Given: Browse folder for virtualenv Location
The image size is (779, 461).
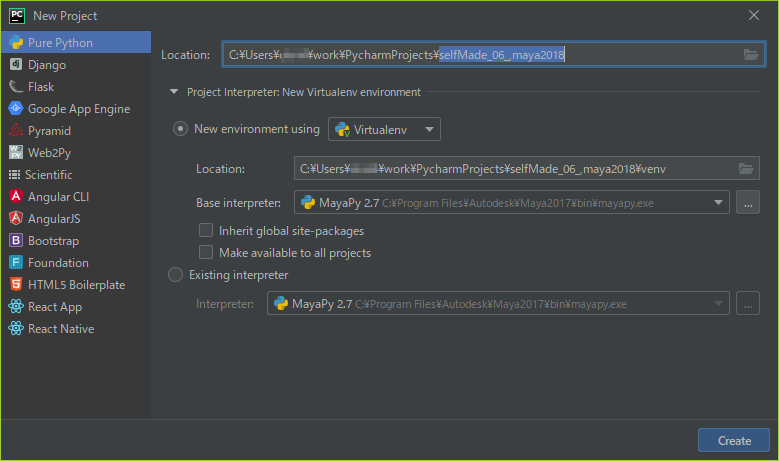Looking at the screenshot, I should (746, 169).
